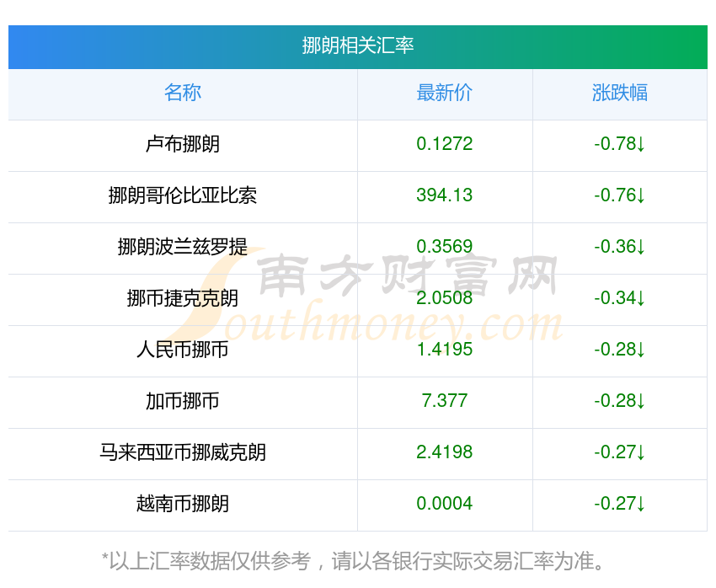Click the 挪朗相关汇率 table title
The width and height of the screenshot is (716, 588).
[357, 45]
